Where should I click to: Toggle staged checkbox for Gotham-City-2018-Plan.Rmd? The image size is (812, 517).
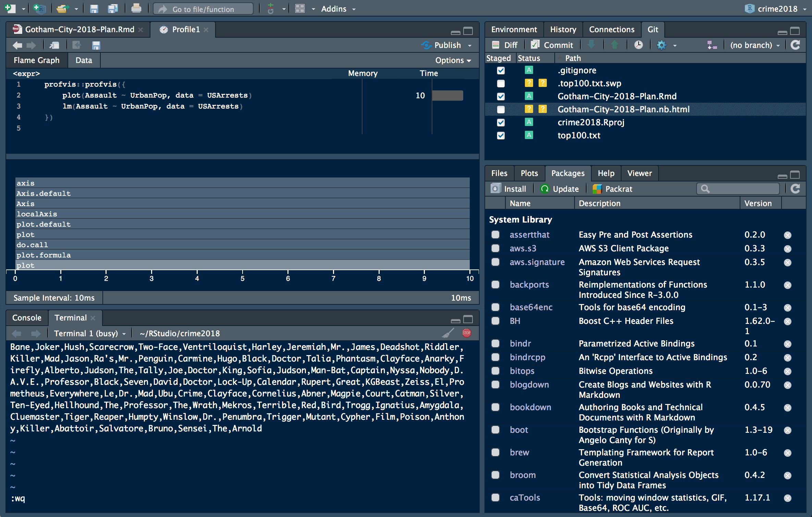click(x=500, y=96)
